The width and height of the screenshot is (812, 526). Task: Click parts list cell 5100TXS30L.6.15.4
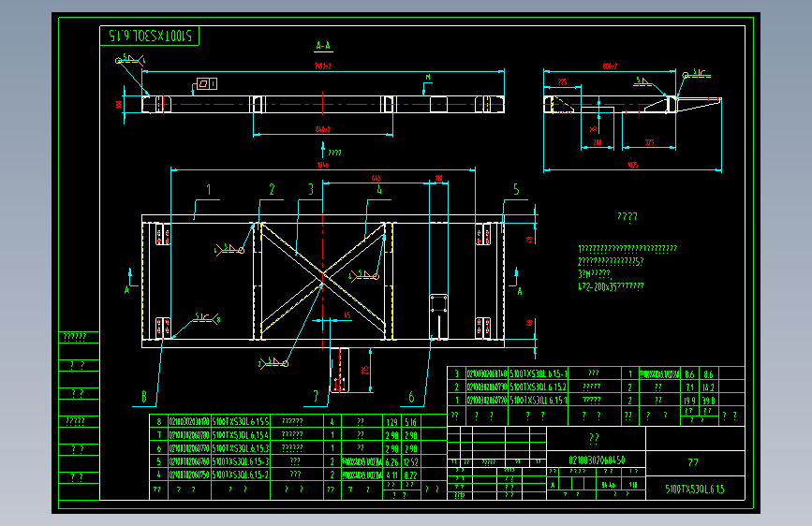pyautogui.click(x=241, y=435)
